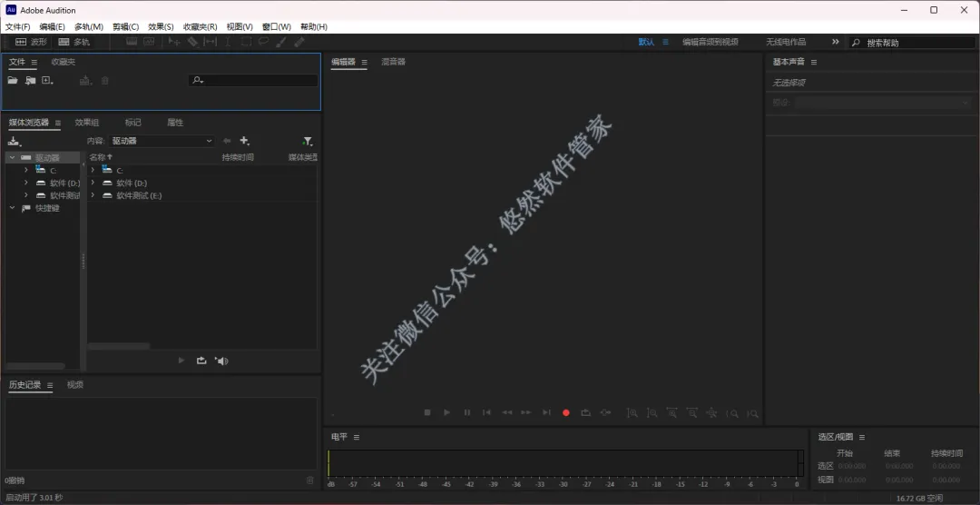
Task: Switch to Waveform (波形) view
Action: (31, 42)
